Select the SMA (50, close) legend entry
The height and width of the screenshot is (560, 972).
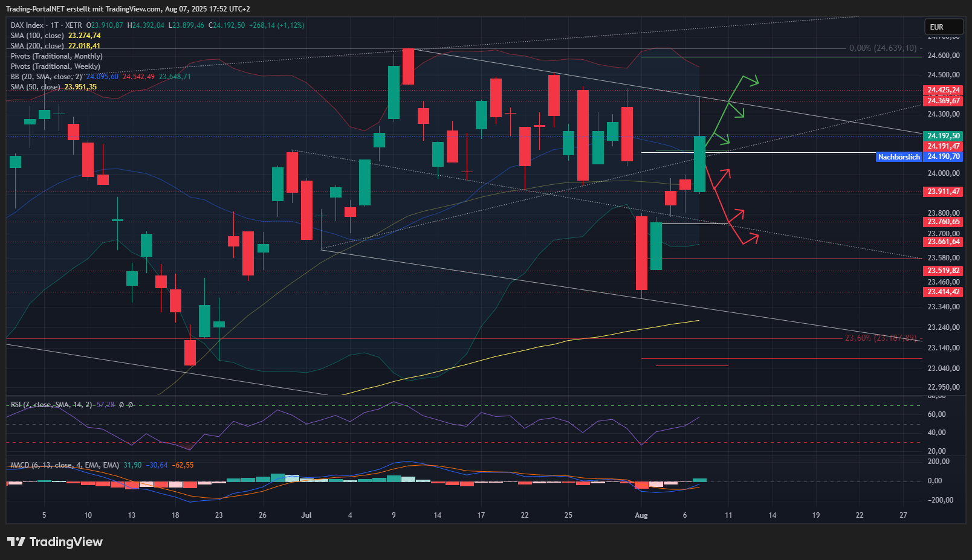[36, 87]
